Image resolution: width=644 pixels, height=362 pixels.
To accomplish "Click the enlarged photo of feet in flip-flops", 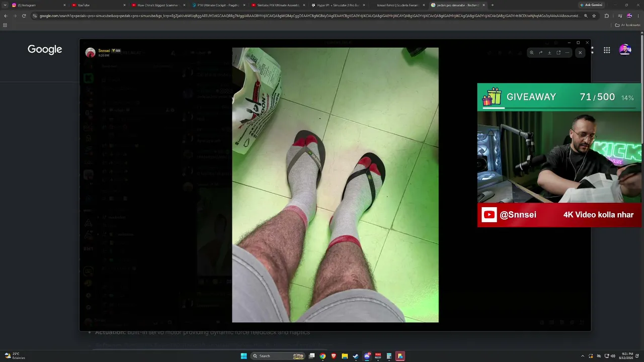I will [x=335, y=185].
